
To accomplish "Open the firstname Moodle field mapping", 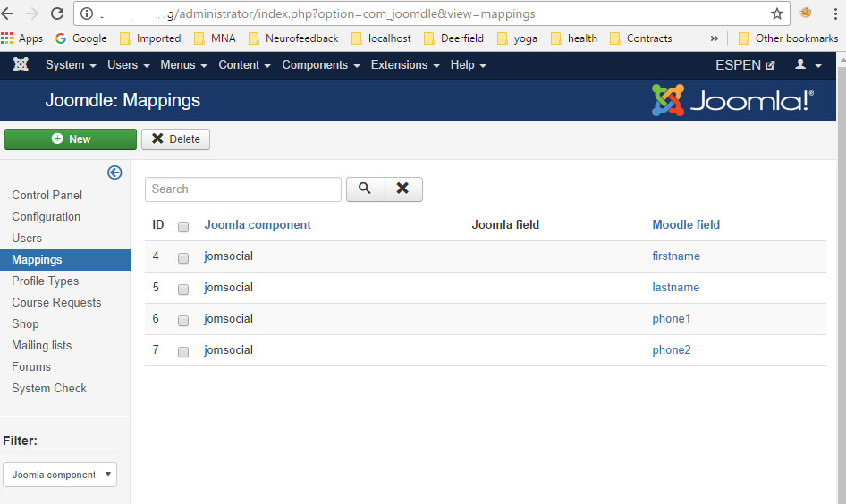I will pyautogui.click(x=676, y=256).
